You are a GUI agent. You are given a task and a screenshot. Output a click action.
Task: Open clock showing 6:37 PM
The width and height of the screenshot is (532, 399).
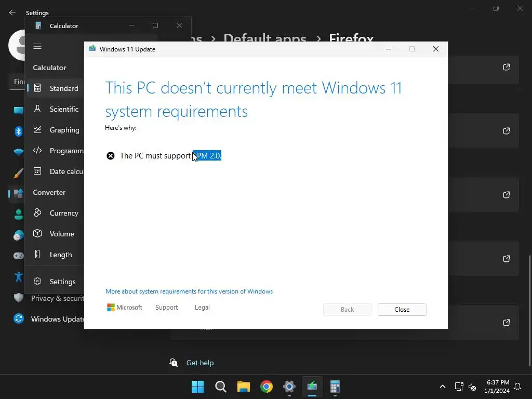(497, 387)
